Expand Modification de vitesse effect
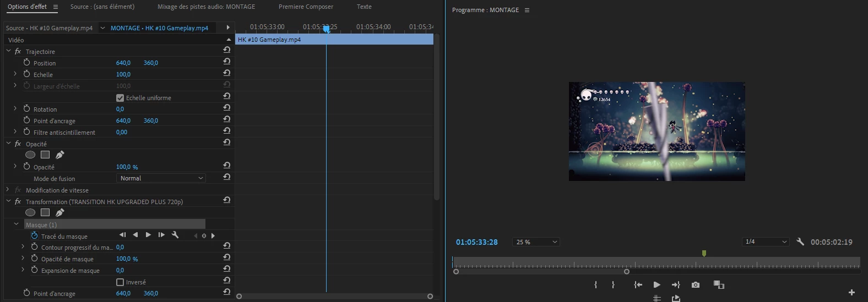Image resolution: width=868 pixels, height=302 pixels. (x=8, y=189)
